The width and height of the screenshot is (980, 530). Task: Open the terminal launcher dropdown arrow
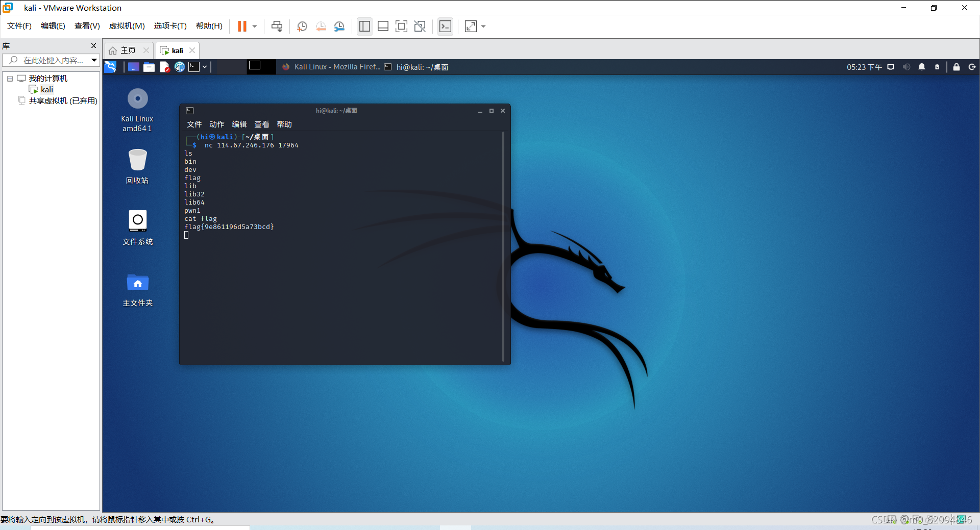(205, 67)
